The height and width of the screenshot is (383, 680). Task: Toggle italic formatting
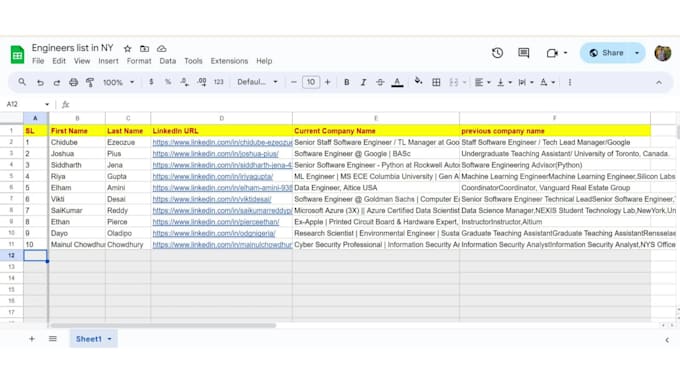[363, 82]
